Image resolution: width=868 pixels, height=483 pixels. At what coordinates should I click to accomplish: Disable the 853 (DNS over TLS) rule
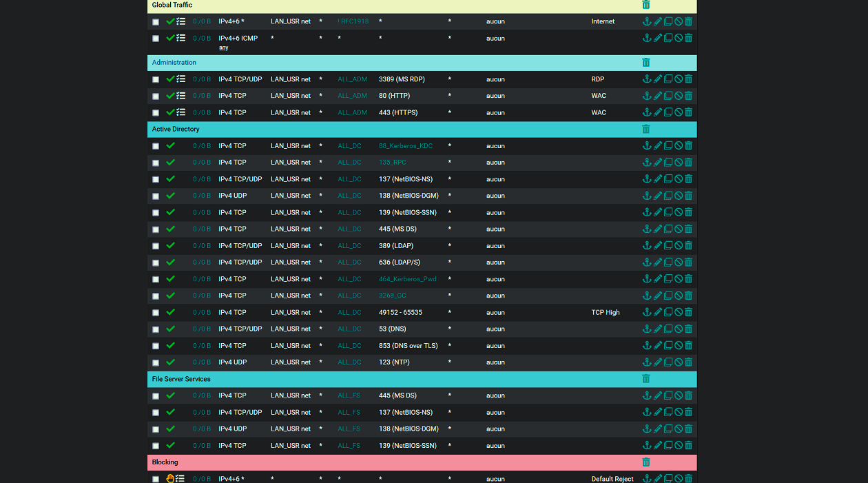coord(679,346)
